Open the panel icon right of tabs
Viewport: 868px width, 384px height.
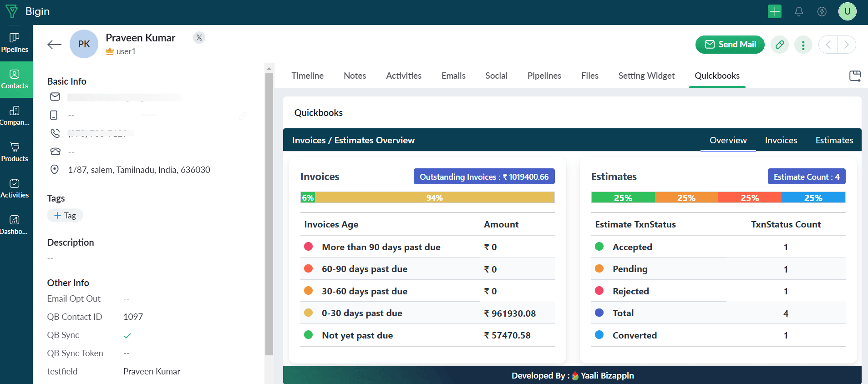pyautogui.click(x=855, y=76)
